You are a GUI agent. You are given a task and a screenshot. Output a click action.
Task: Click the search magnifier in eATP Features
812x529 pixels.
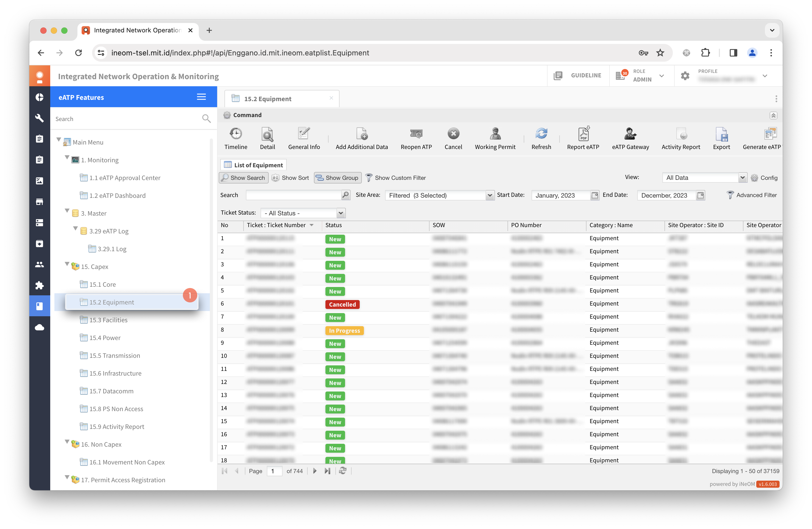coord(206,119)
